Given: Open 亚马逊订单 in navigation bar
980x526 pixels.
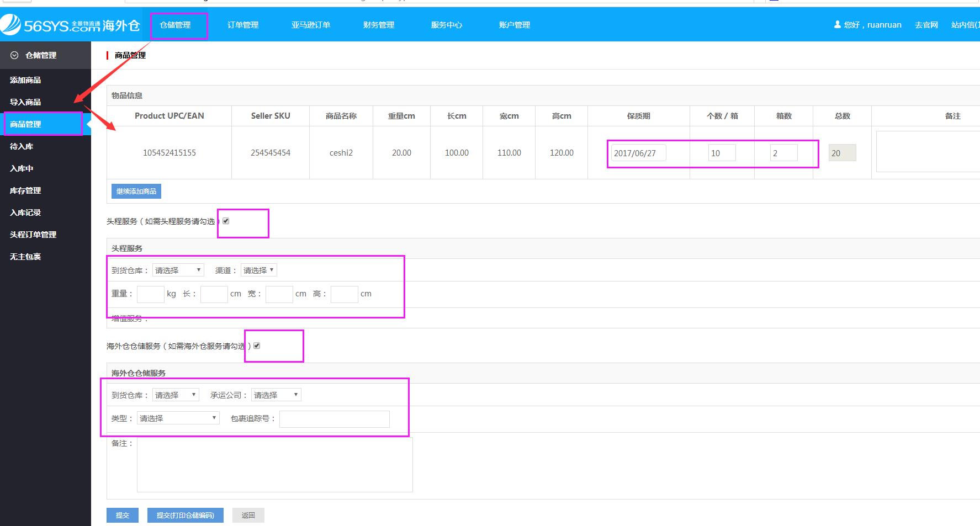Looking at the screenshot, I should pos(311,25).
